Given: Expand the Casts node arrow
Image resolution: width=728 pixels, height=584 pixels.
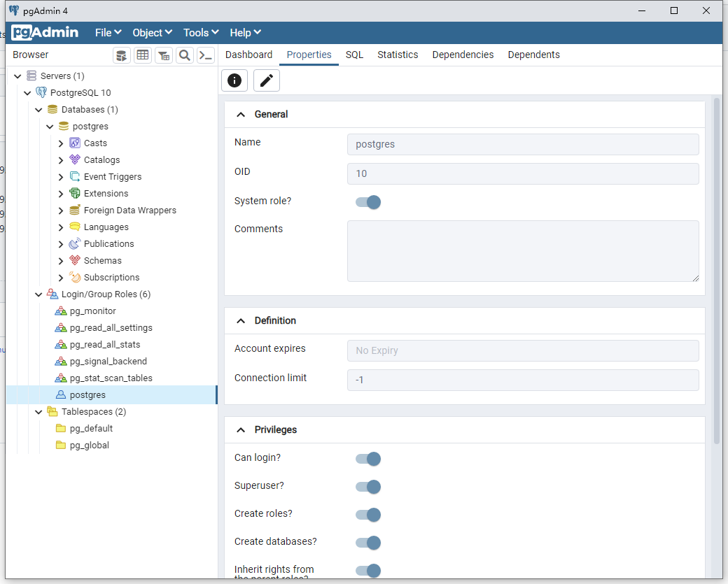Looking at the screenshot, I should point(61,143).
